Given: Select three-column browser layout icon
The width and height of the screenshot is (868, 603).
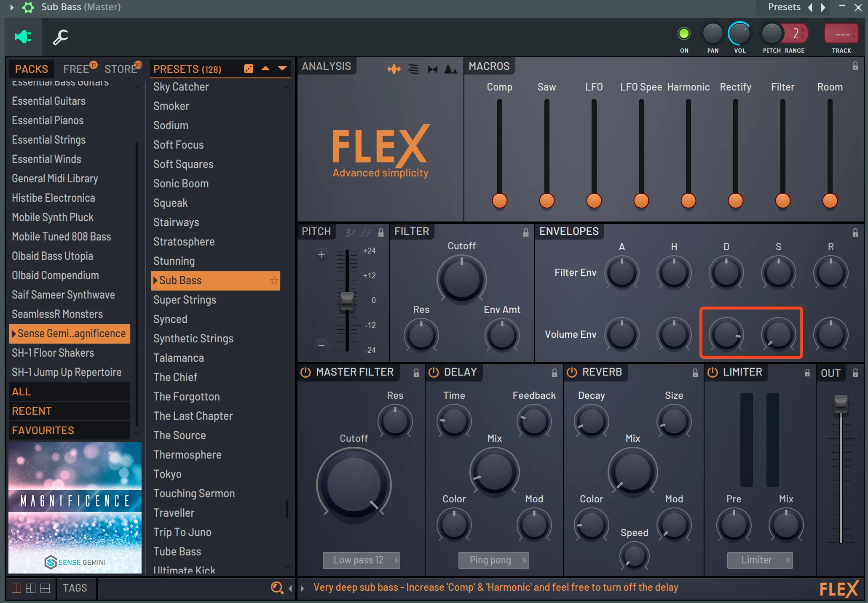Looking at the screenshot, I should [45, 588].
